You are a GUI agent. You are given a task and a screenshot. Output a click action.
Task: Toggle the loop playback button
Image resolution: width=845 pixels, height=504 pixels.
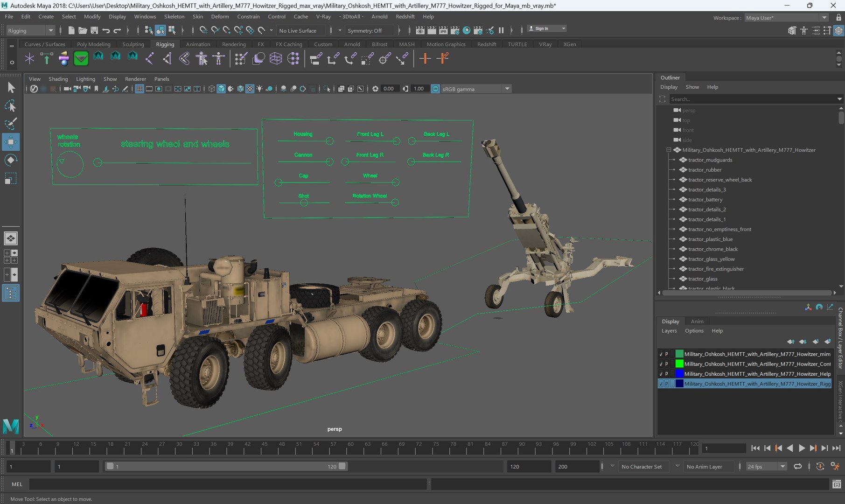coord(798,466)
